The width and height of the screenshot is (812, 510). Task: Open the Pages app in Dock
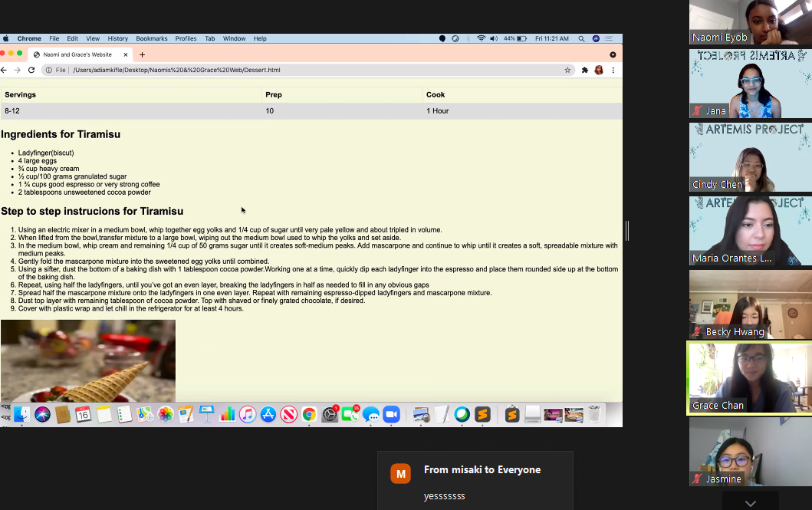186,414
